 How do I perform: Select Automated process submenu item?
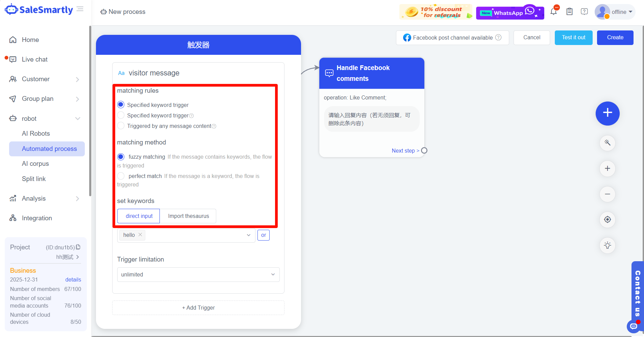[x=47, y=149]
